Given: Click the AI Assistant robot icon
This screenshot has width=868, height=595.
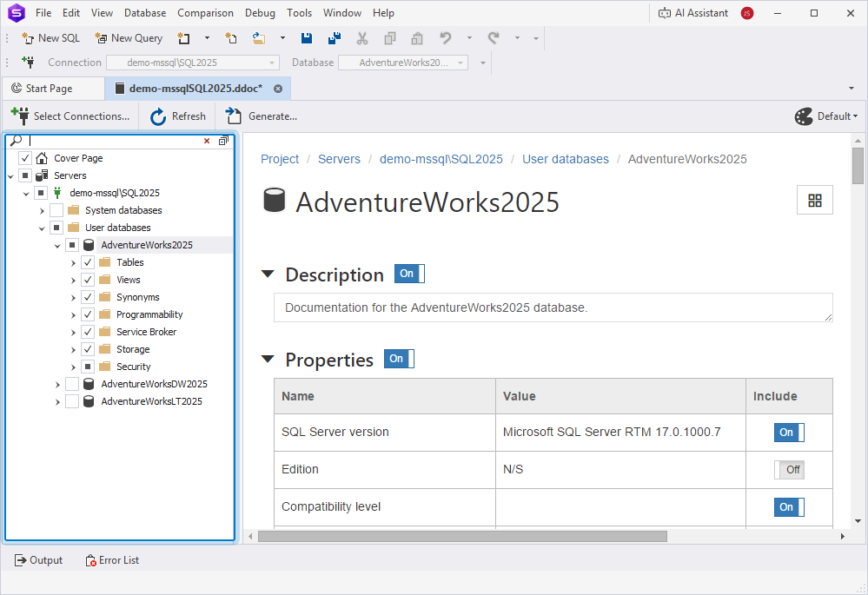Looking at the screenshot, I should pyautogui.click(x=665, y=13).
